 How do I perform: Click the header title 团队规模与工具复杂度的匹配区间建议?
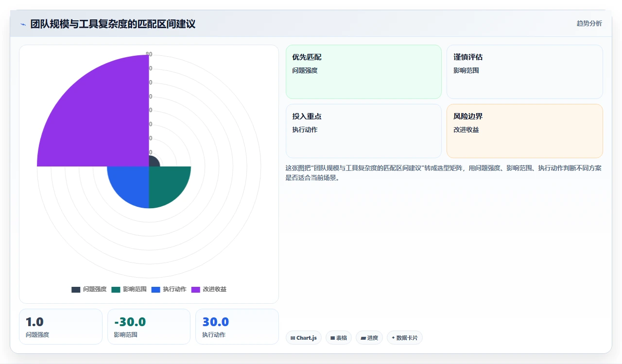(113, 24)
